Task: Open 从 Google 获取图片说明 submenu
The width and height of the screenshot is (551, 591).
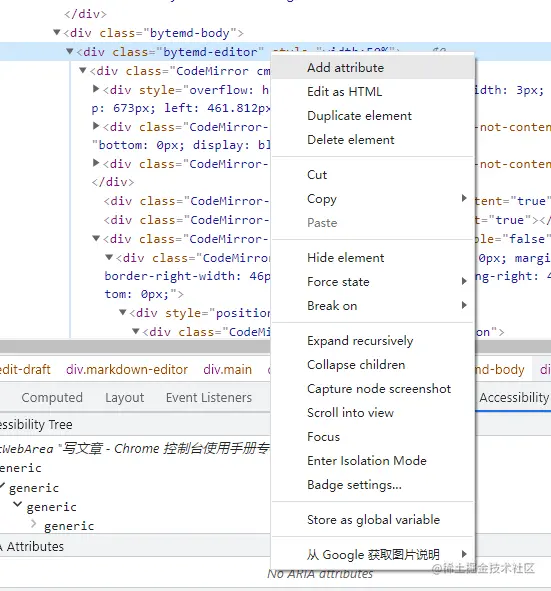Action: [x=372, y=554]
